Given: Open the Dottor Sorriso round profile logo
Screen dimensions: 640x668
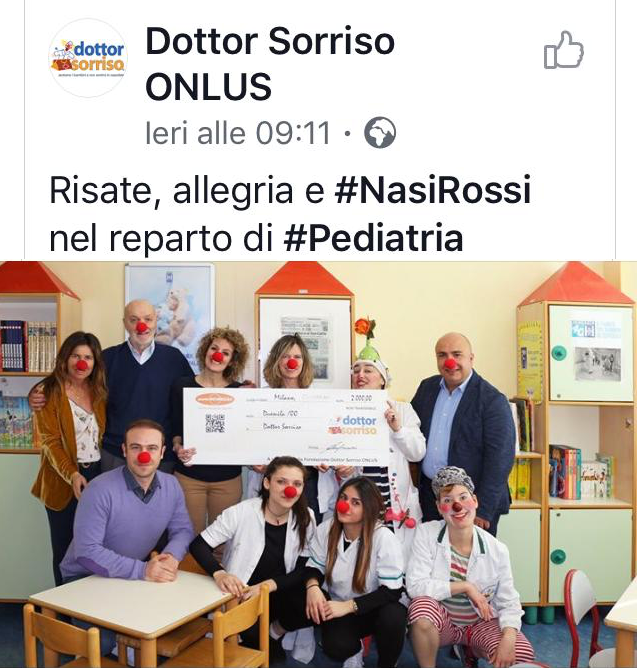Looking at the screenshot, I should tap(88, 58).
